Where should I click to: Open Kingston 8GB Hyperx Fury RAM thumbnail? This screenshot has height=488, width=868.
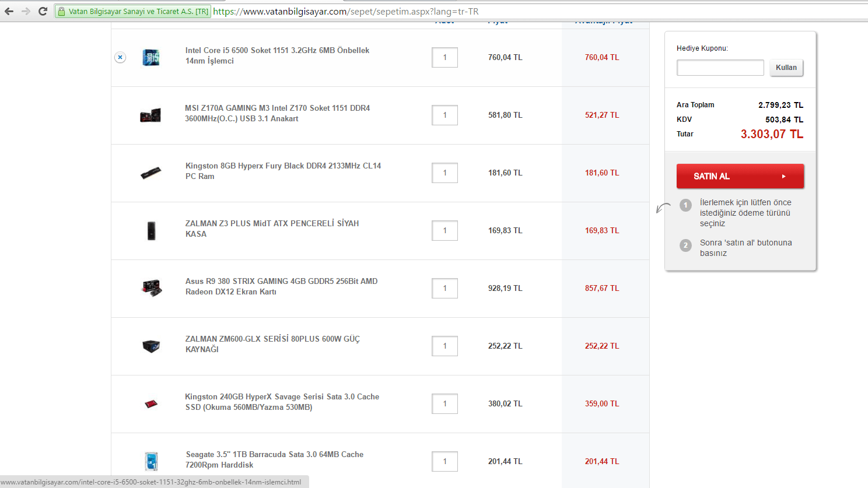[x=151, y=173]
